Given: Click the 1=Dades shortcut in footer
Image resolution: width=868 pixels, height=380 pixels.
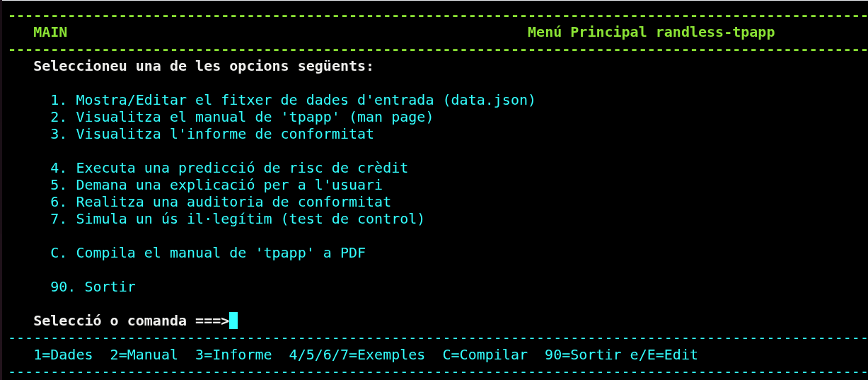Looking at the screenshot, I should (x=63, y=355).
